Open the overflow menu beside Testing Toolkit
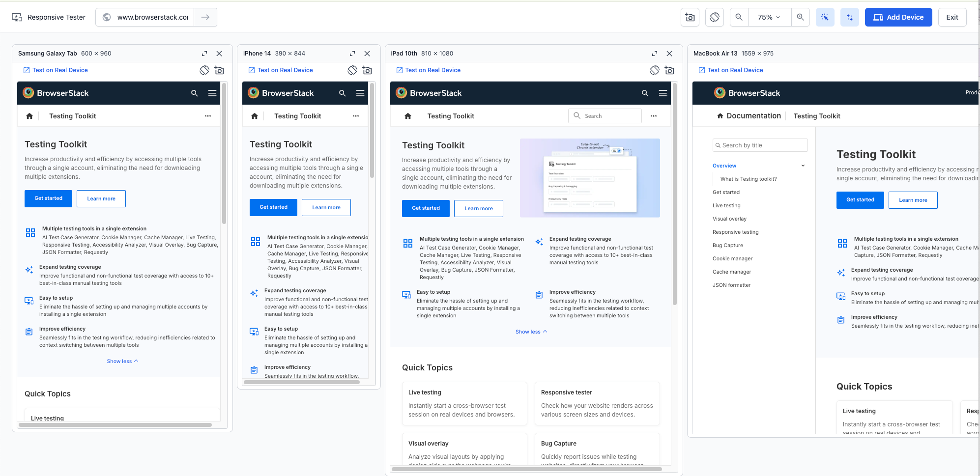980x476 pixels. tap(207, 115)
